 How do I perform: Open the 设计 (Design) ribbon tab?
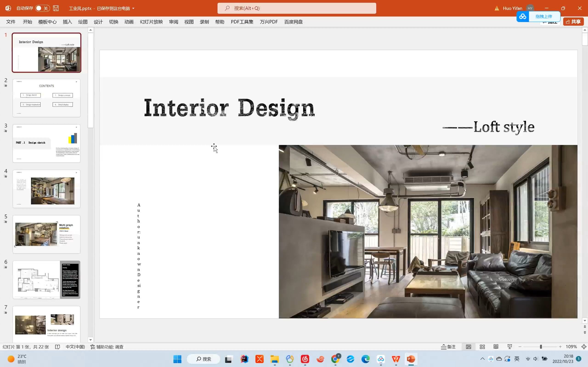[98, 22]
